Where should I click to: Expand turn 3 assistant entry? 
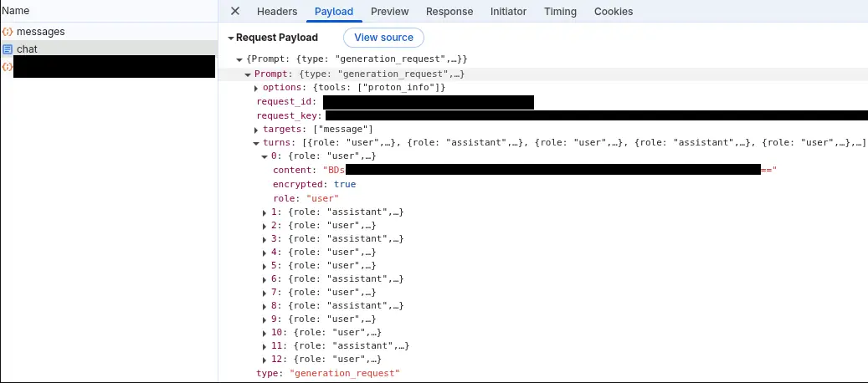tap(265, 239)
